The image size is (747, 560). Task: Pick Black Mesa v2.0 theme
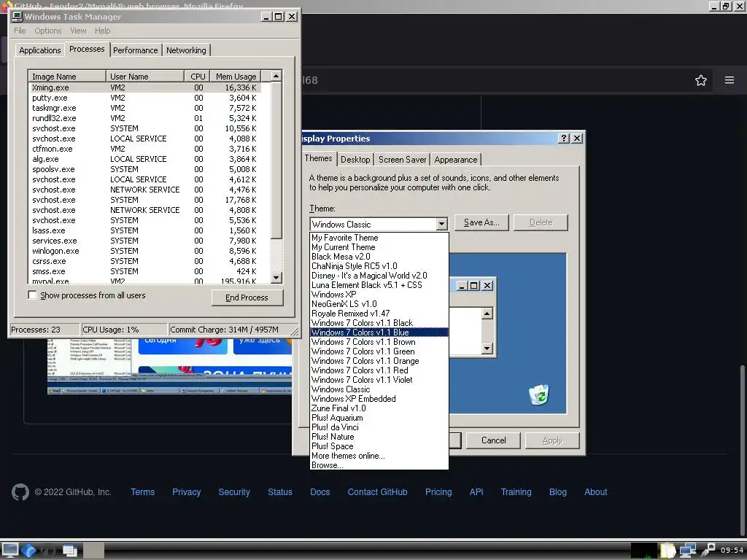[379, 256]
